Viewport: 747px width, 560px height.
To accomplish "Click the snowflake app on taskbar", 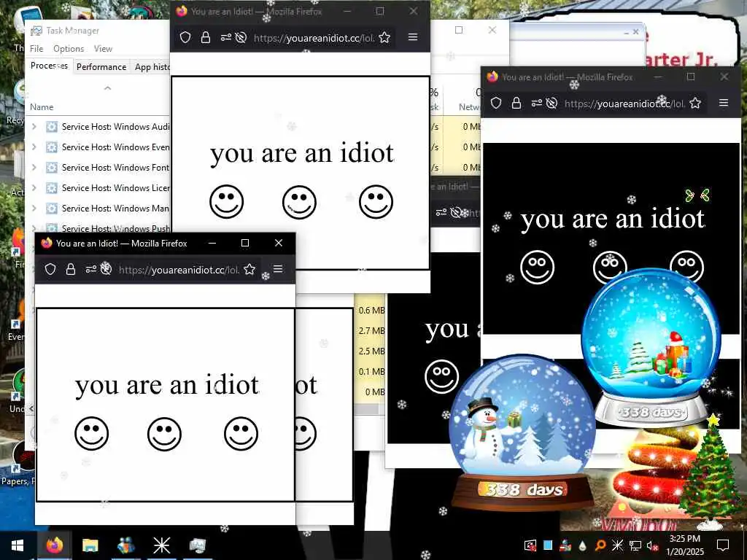I will [x=161, y=545].
